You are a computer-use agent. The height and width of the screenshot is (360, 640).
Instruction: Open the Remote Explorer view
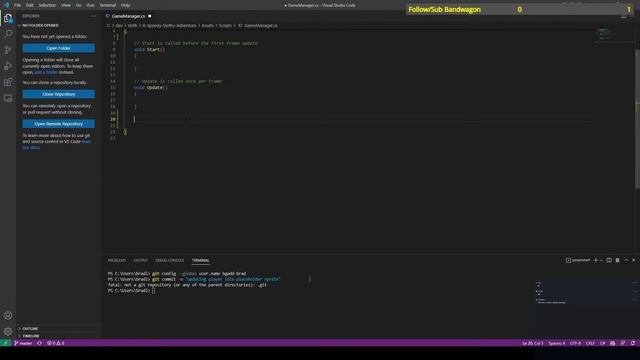click(8, 98)
